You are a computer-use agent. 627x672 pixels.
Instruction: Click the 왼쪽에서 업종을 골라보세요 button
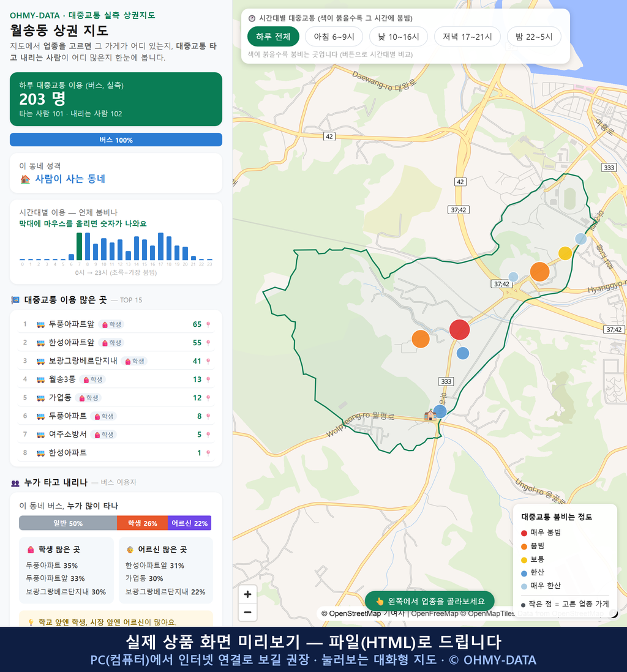[430, 601]
